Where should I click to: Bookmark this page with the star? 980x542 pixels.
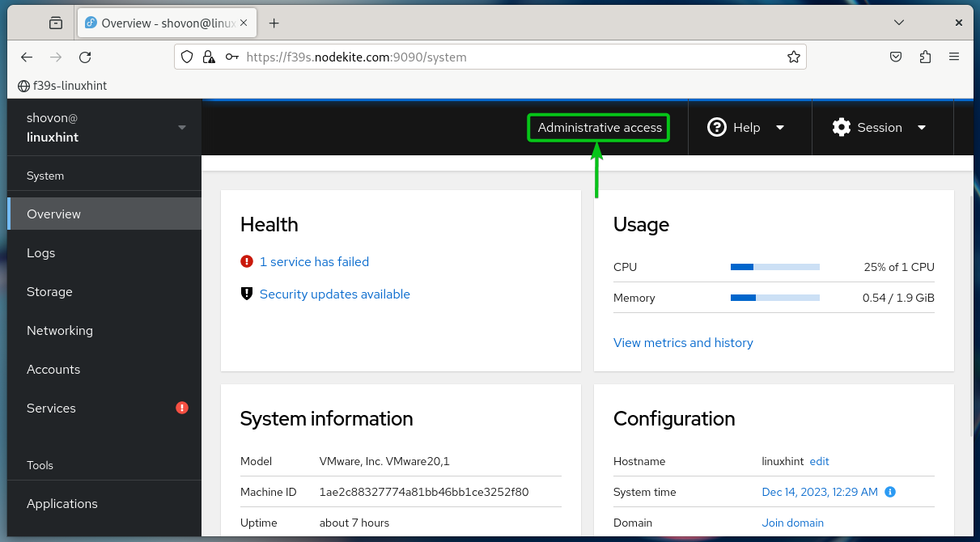pos(794,57)
